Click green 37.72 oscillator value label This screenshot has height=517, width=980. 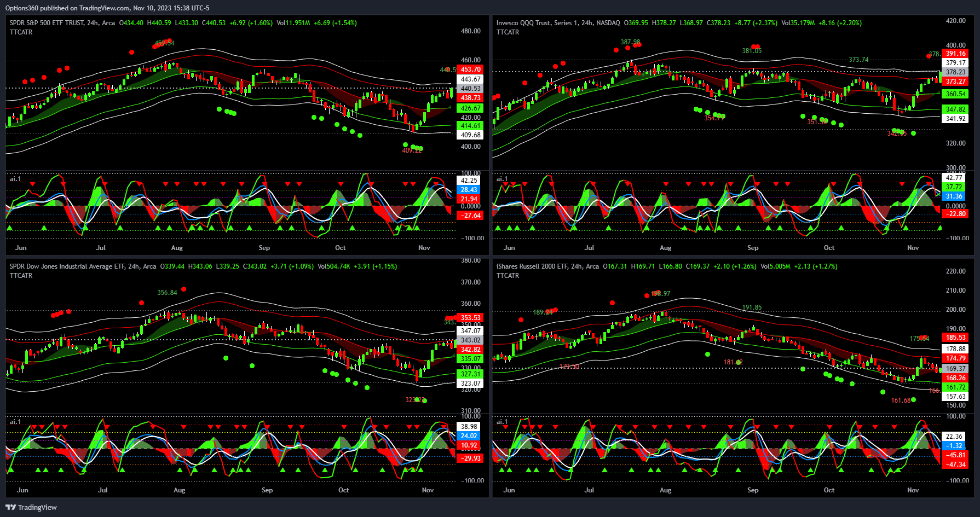[954, 187]
